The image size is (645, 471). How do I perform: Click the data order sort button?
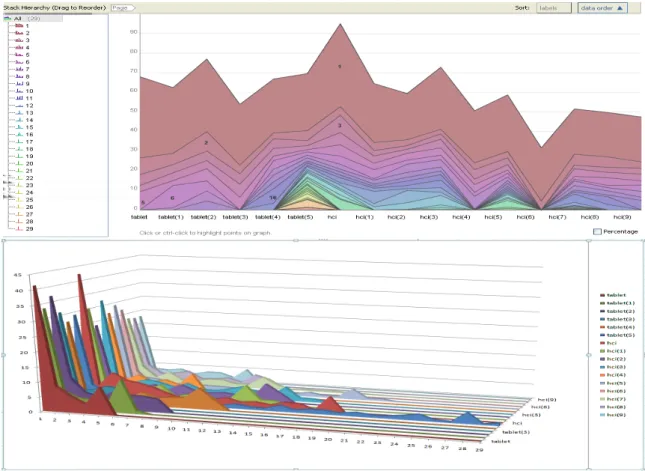coord(602,8)
